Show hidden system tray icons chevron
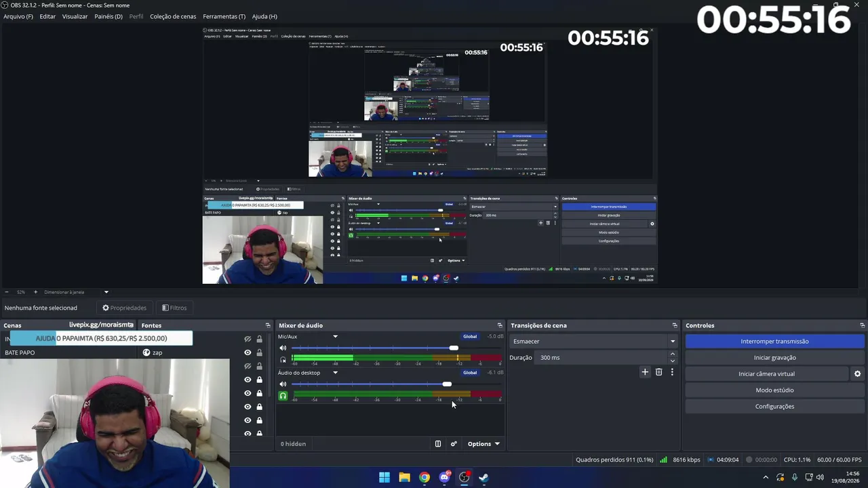Image resolution: width=868 pixels, height=488 pixels. 766,477
